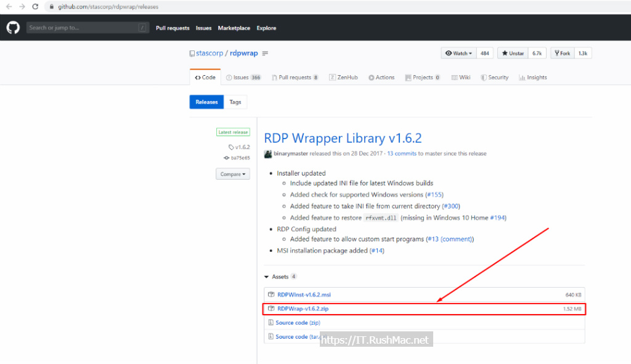Click binarymaster's avatar image
Viewport: 631px width, 364px height.
[268, 154]
